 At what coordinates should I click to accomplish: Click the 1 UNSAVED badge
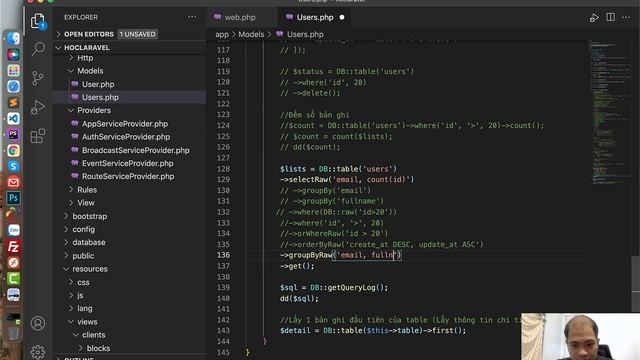pyautogui.click(x=138, y=34)
